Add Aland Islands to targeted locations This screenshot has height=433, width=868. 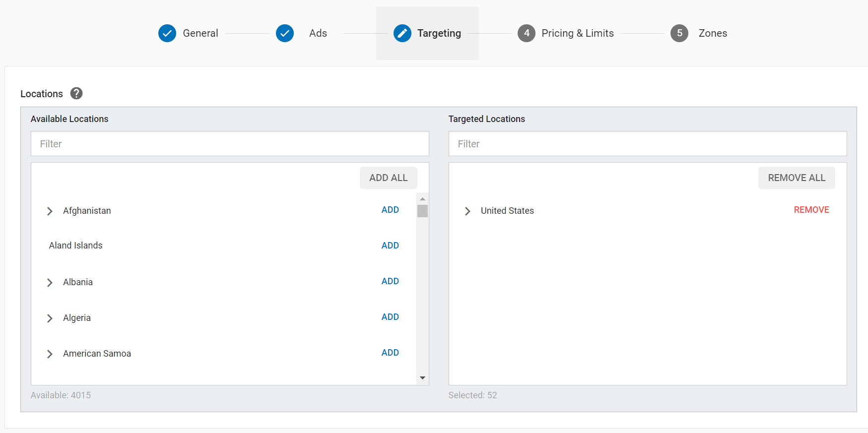click(390, 246)
